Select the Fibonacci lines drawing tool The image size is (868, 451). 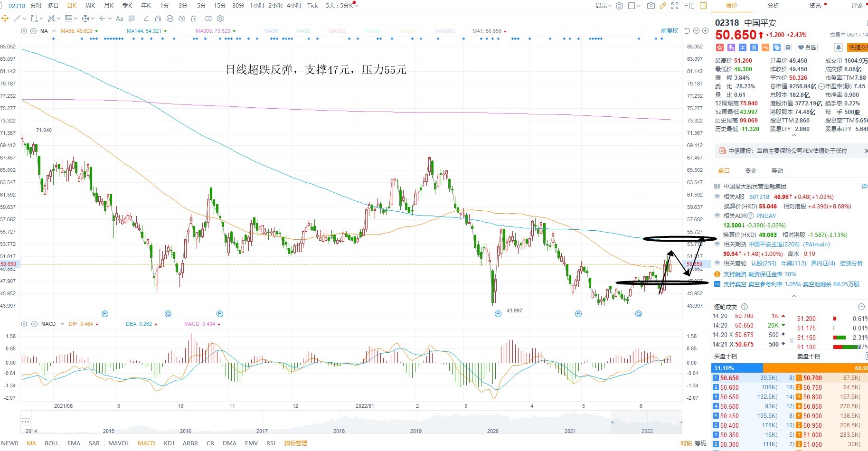pos(68,19)
